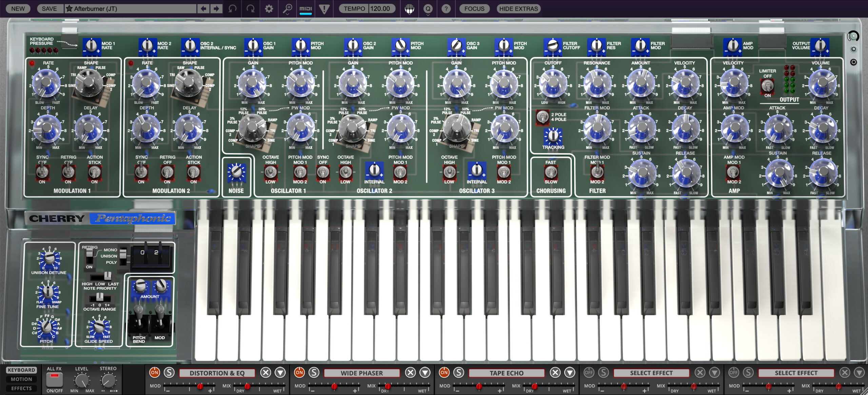Flip the Limiter OFF/ON toggle switch

click(x=767, y=86)
